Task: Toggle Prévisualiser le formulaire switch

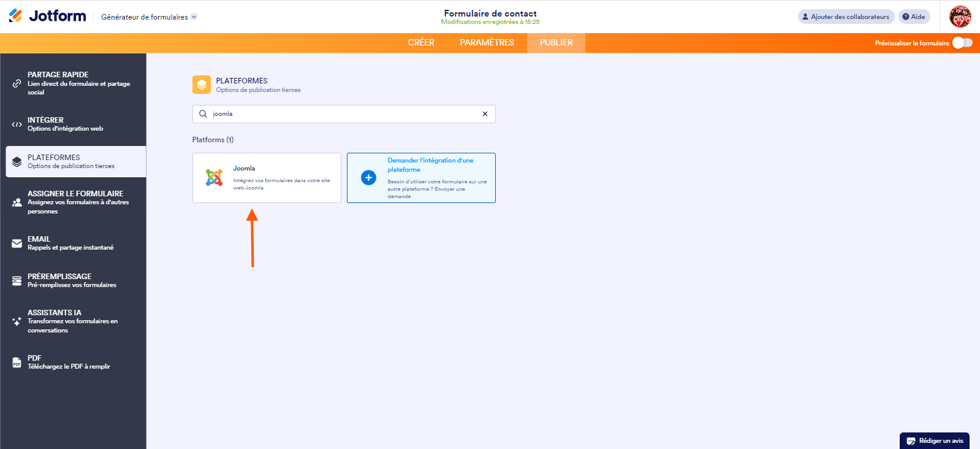Action: point(962,43)
